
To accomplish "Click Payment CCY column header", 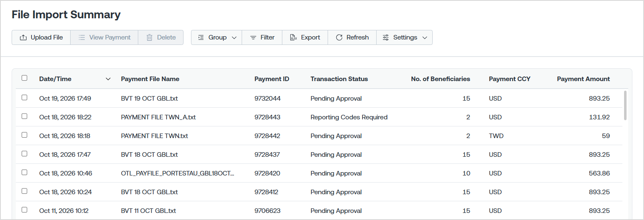I will point(509,79).
